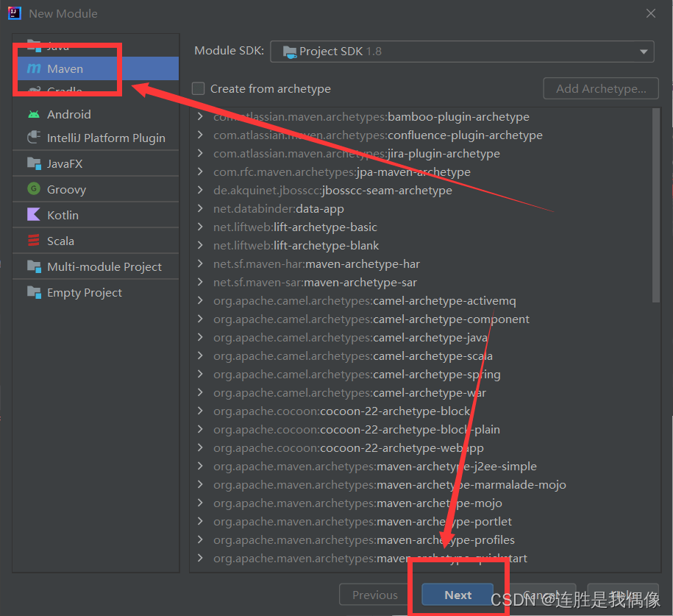Expand the lift-archetype-basic entry
Image resolution: width=673 pixels, height=616 pixels.
tap(200, 227)
